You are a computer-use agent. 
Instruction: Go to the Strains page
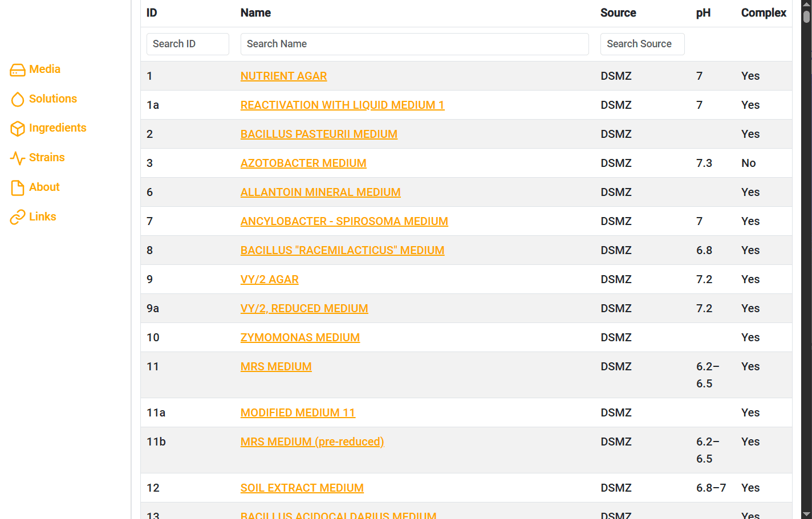pyautogui.click(x=47, y=157)
